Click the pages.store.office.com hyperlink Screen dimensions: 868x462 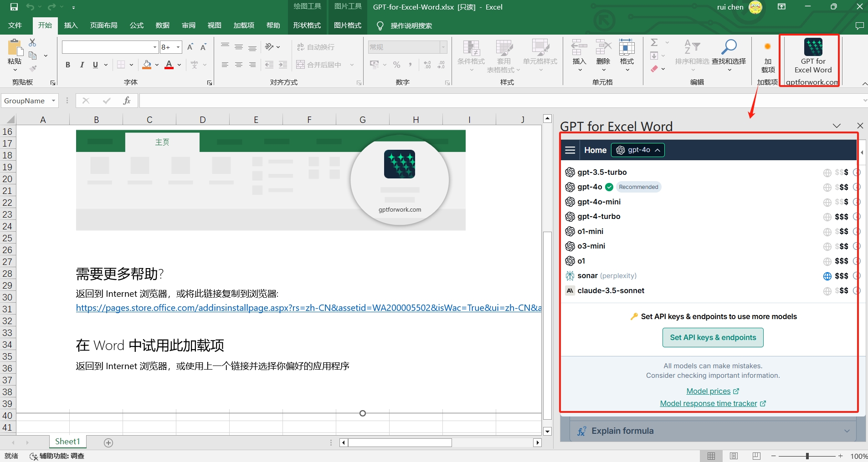pyautogui.click(x=308, y=308)
